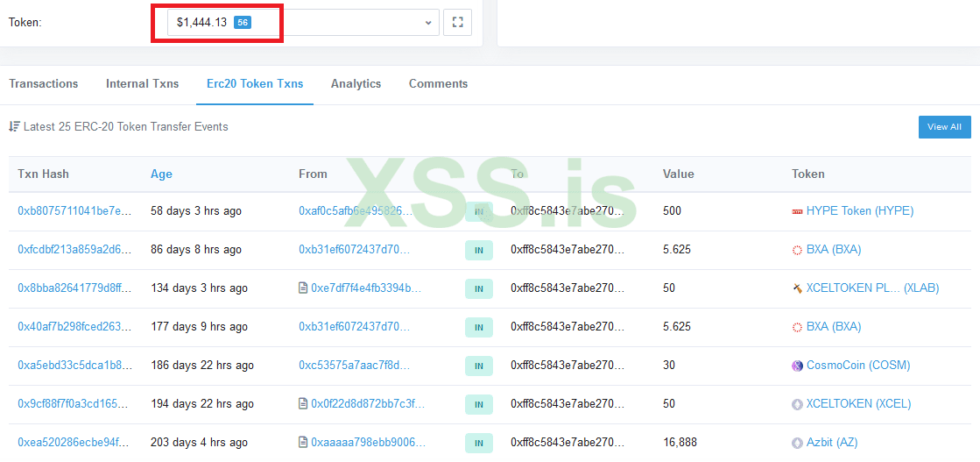980x462 pixels.
Task: Click the contract file icon beside 0x0f22d8d872bb7c3f
Action: 303,404
